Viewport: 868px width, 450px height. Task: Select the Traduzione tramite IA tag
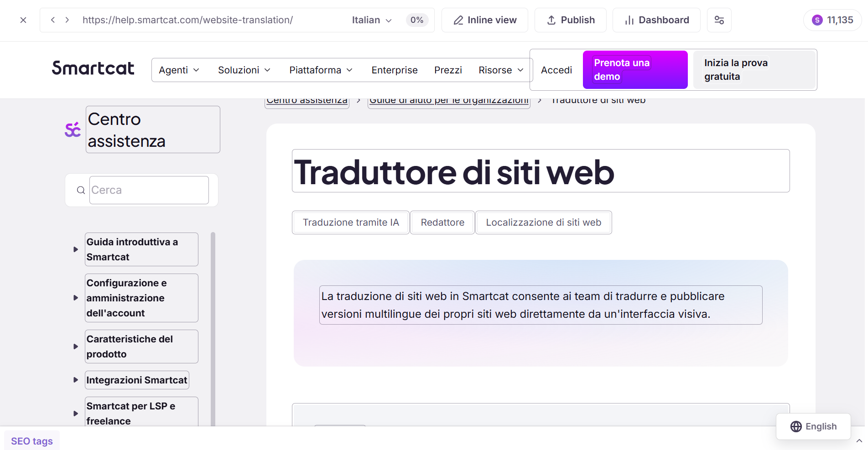[351, 222]
